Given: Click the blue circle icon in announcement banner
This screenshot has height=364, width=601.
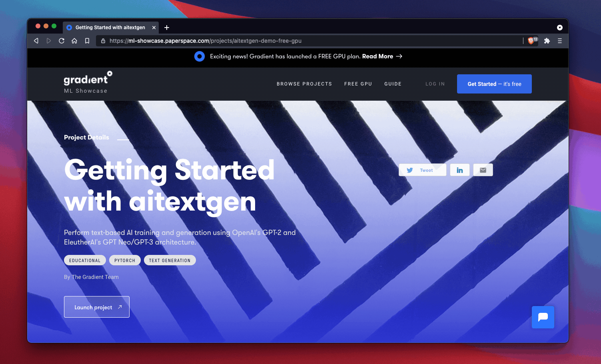Looking at the screenshot, I should 200,56.
